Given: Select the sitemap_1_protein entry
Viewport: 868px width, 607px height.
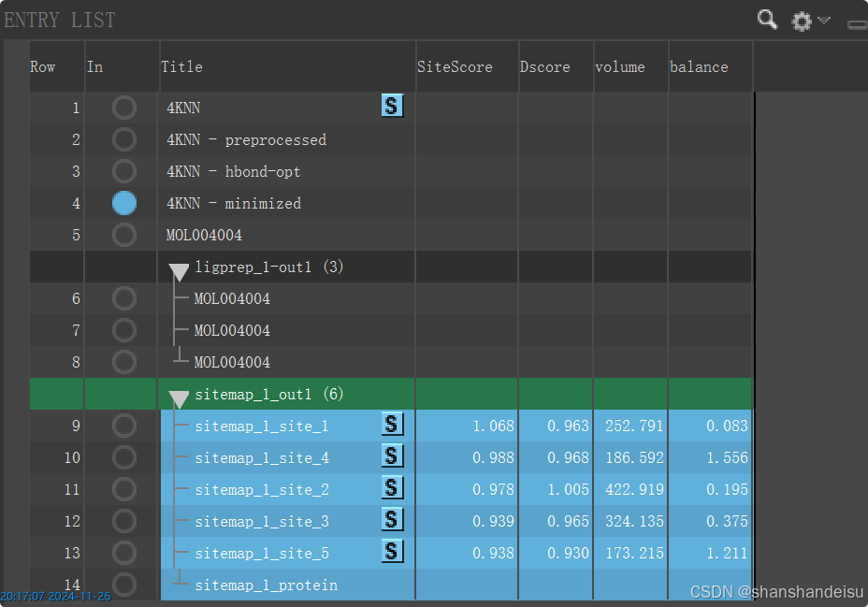Looking at the screenshot, I should (x=267, y=585).
